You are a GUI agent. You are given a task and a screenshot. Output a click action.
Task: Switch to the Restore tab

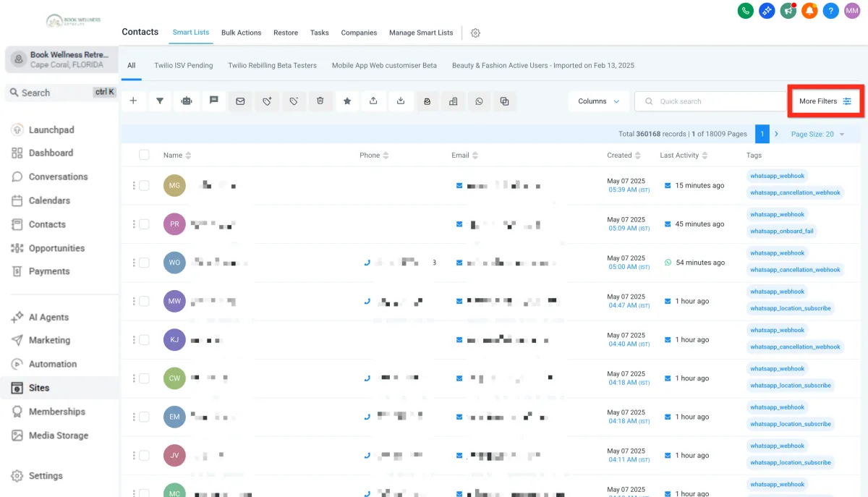pos(286,33)
